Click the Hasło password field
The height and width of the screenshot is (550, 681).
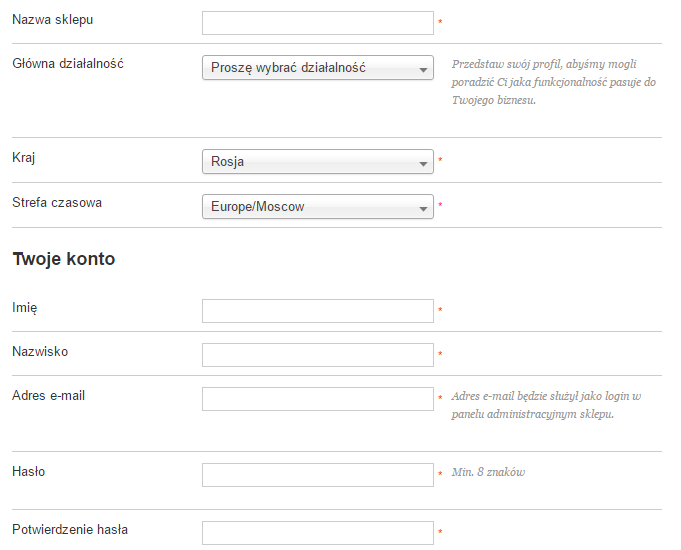(x=317, y=475)
